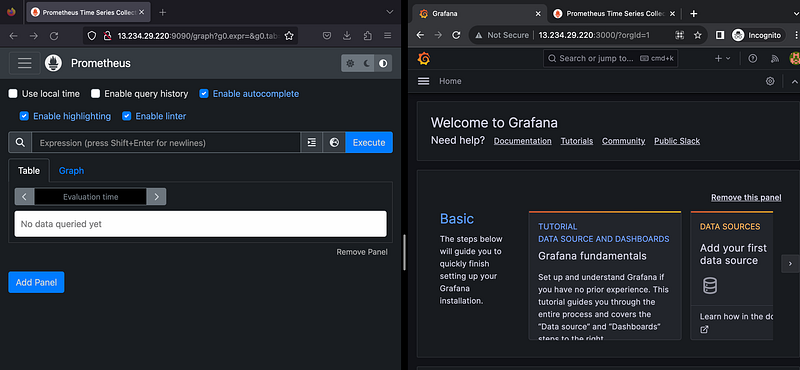Open Grafana Tutorials link
The height and width of the screenshot is (370, 800).
pyautogui.click(x=577, y=141)
